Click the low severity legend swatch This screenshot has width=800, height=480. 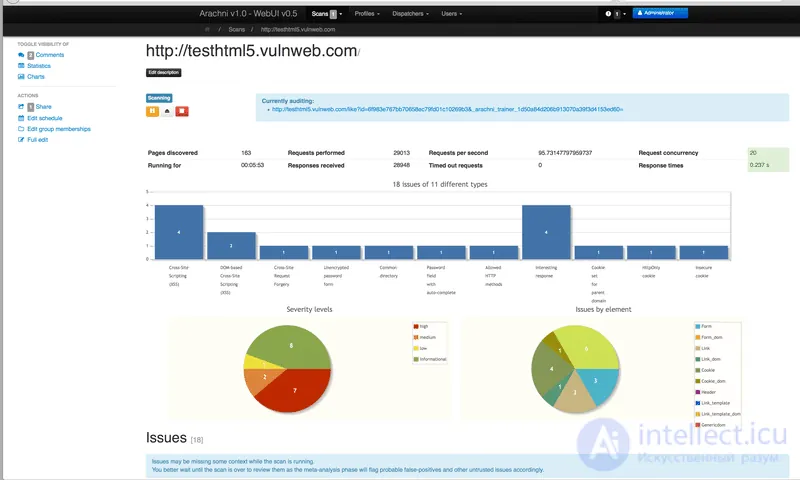(416, 348)
